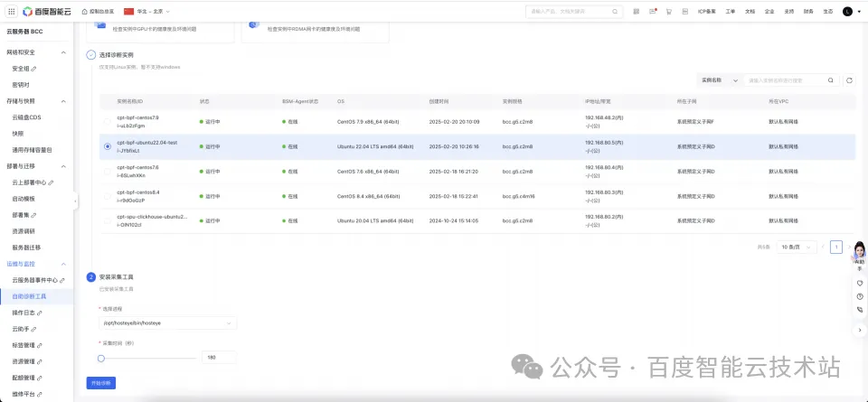Image resolution: width=868 pixels, height=402 pixels.
Task: Click the phone contact icon on right edge
Action: [860, 310]
